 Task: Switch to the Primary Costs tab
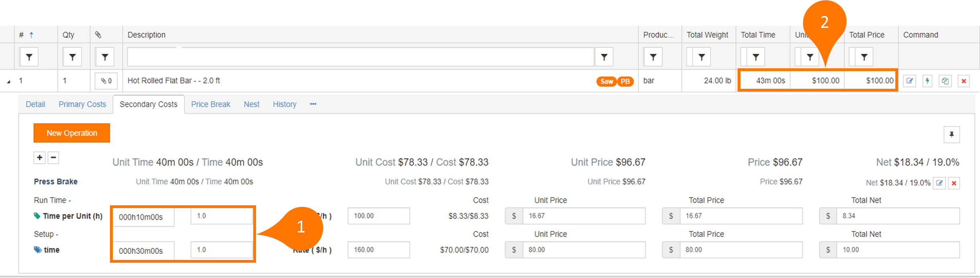click(x=82, y=104)
